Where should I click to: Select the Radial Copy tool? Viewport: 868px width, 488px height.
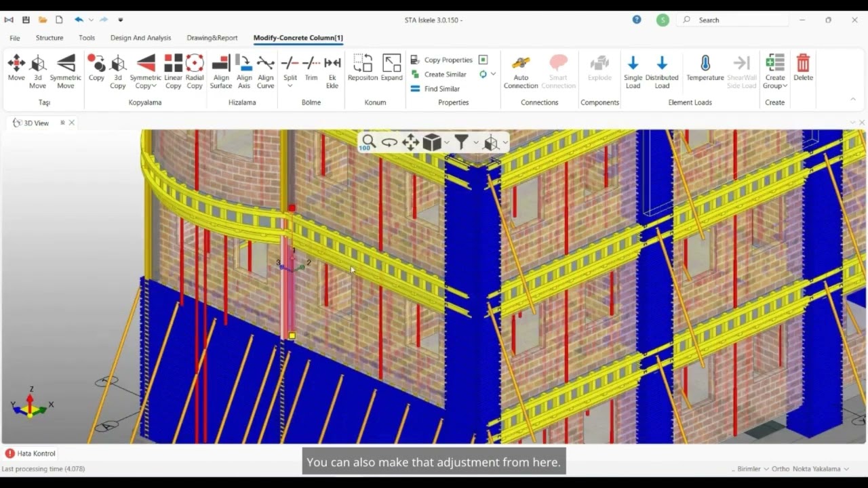pos(195,71)
